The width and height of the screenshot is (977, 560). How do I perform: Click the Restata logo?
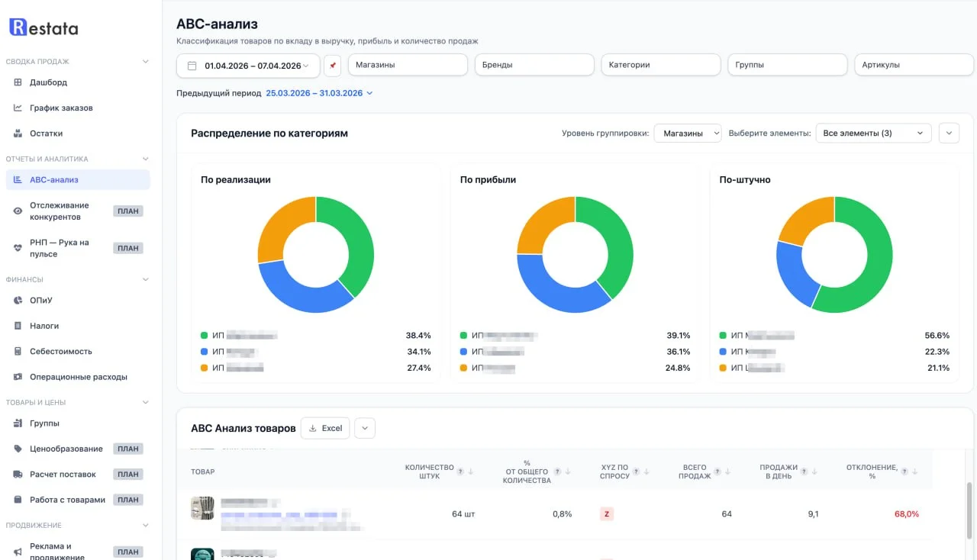pos(44,28)
